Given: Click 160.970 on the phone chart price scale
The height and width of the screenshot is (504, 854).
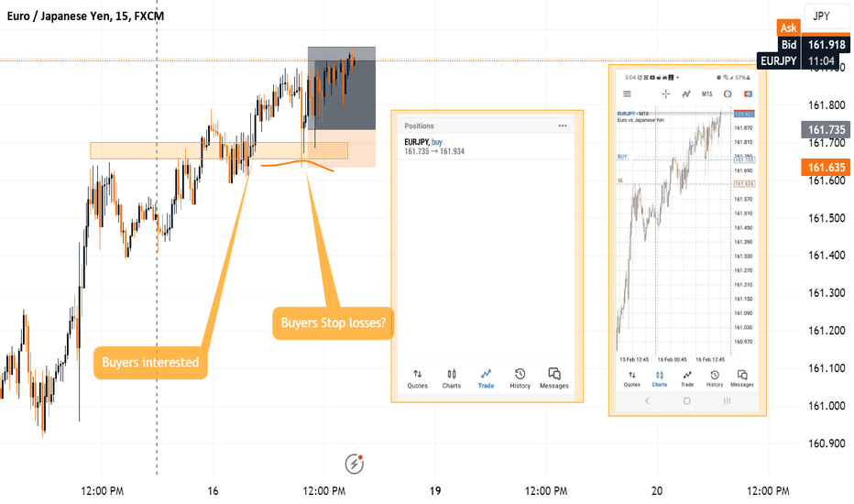Looking at the screenshot, I should click(743, 342).
